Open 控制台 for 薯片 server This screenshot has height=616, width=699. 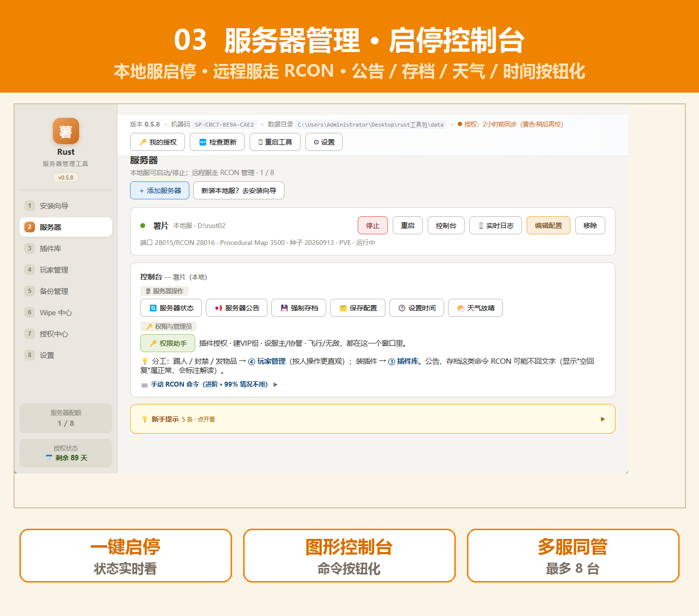coord(446,226)
